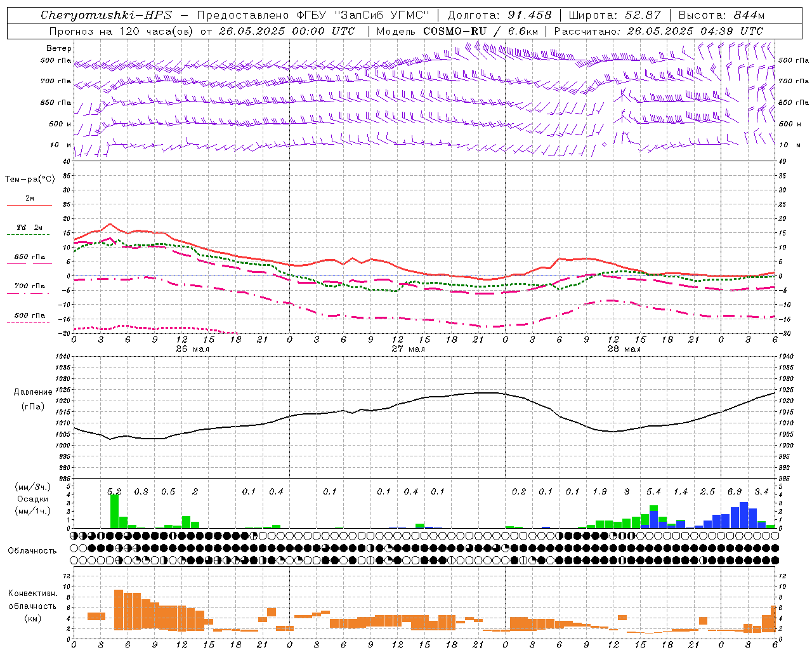Click the '27 мая' date label

[409, 349]
